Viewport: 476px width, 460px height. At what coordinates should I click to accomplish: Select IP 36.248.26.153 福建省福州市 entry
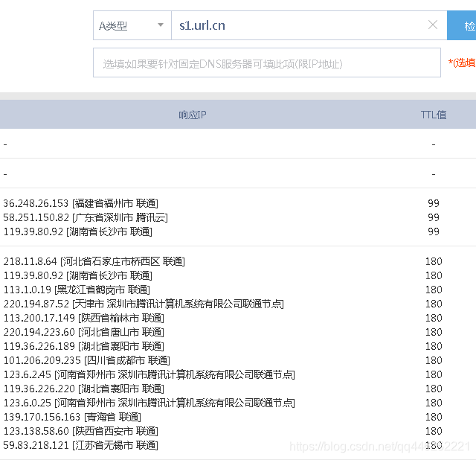point(80,203)
